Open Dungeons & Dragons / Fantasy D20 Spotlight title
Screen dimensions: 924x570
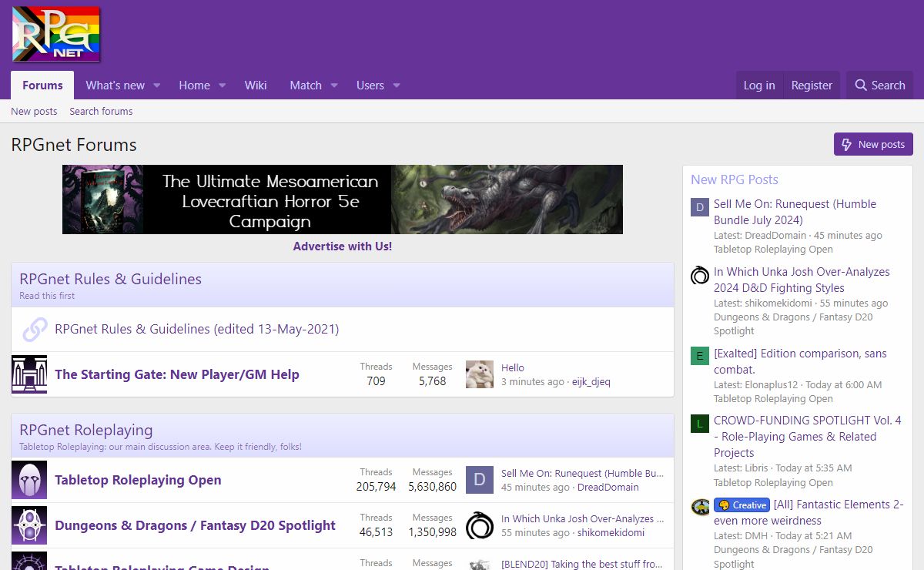(x=195, y=525)
